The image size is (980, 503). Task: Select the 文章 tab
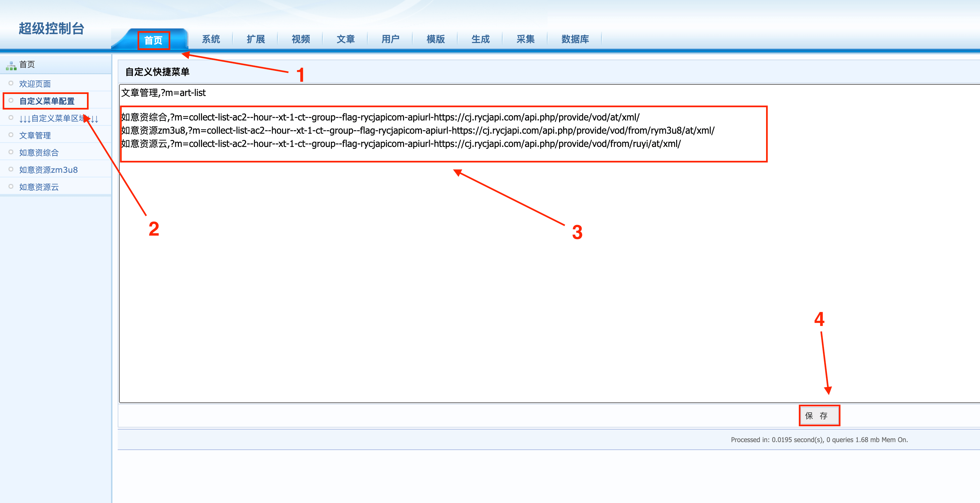tap(346, 39)
